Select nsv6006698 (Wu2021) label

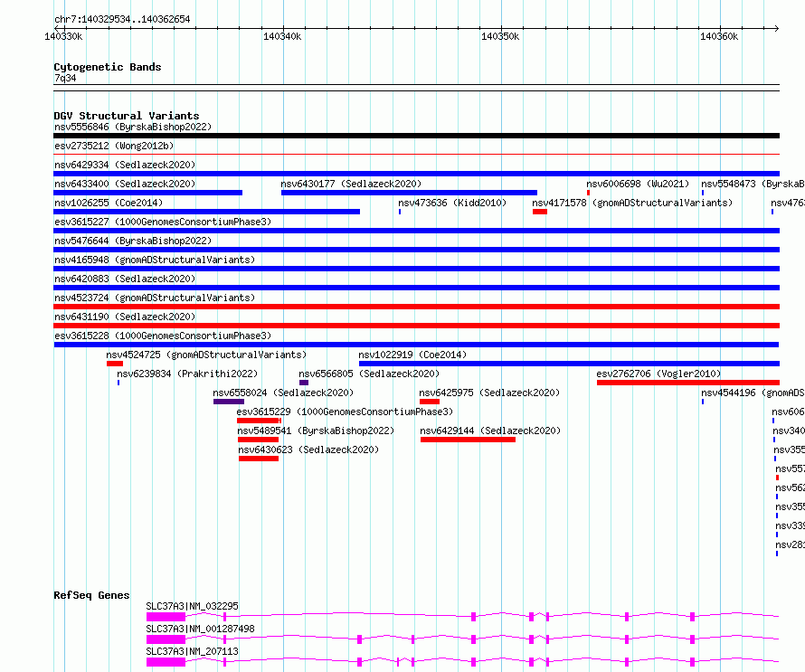(x=638, y=184)
